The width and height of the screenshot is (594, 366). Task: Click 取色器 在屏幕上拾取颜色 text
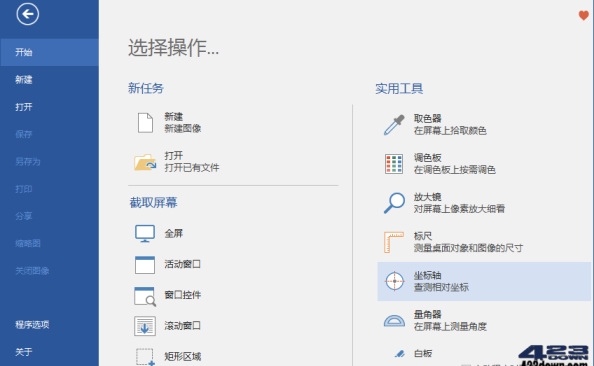click(x=450, y=125)
